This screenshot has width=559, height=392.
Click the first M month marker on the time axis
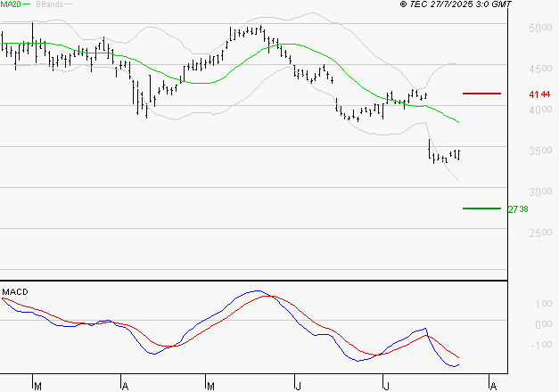[x=37, y=386]
